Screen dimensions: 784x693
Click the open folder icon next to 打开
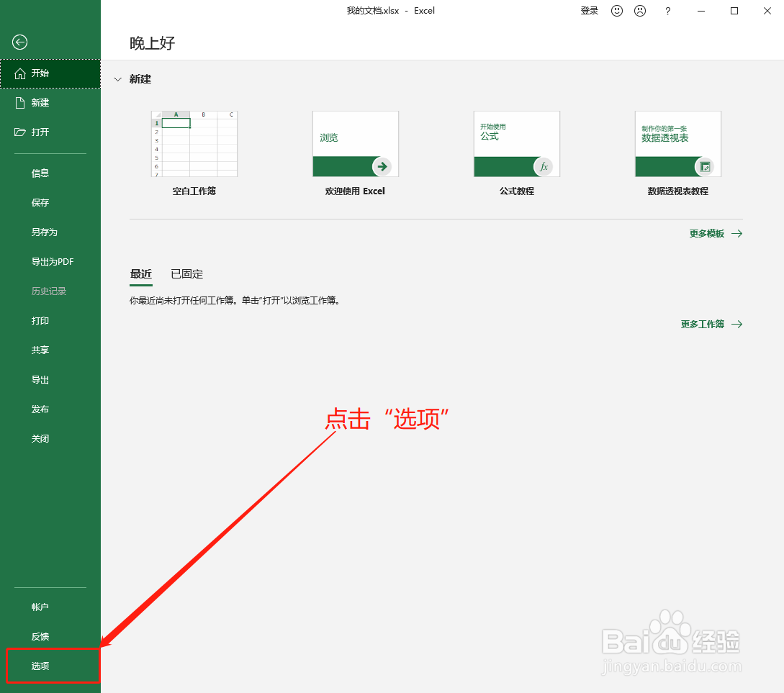point(20,132)
